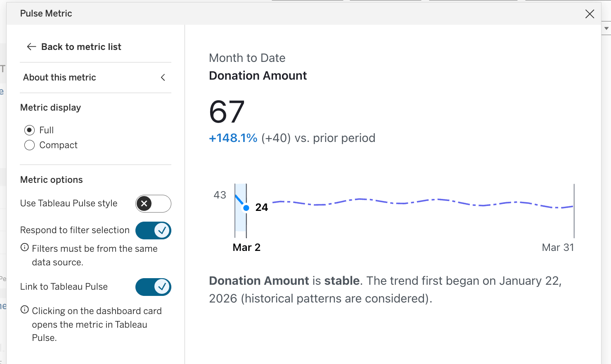Click the blue data point on chart
611x364 pixels.
[x=246, y=208]
